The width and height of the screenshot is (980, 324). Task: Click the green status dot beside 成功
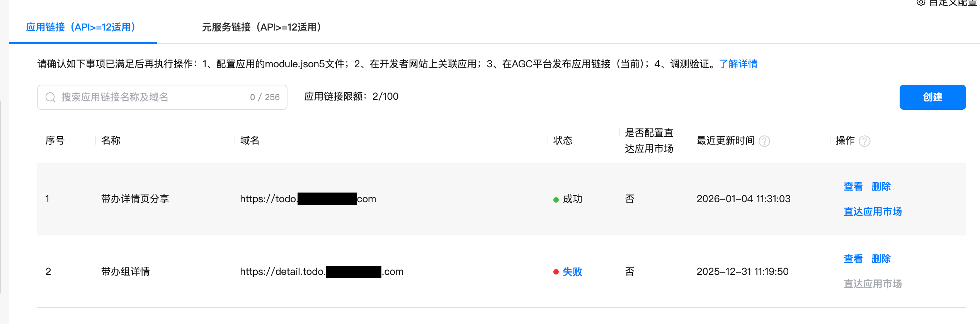(555, 199)
